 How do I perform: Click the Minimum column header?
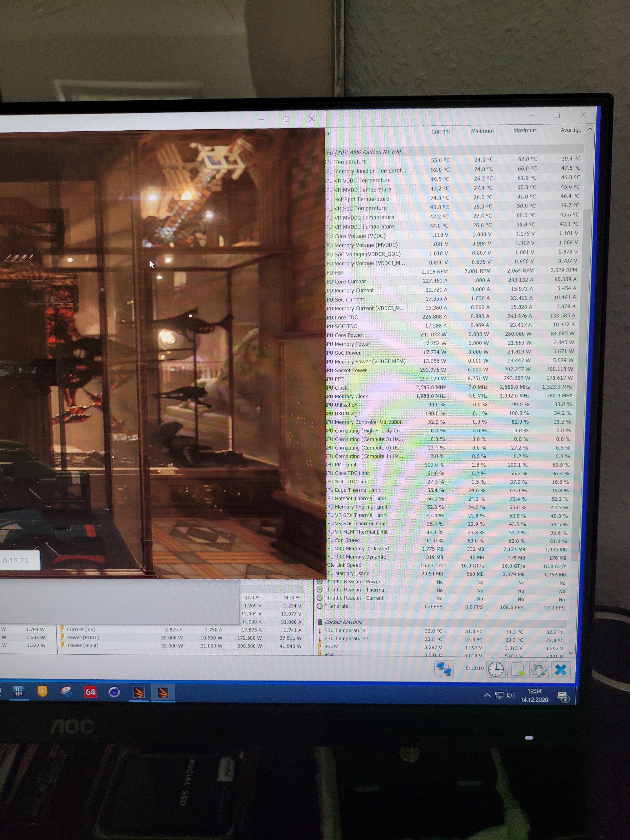[x=482, y=131]
